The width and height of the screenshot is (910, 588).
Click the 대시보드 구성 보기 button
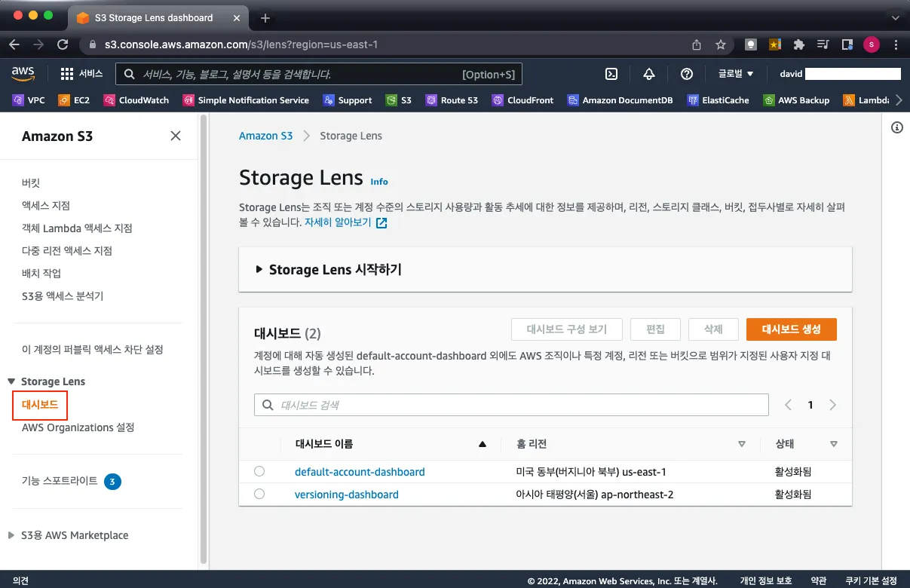click(x=566, y=329)
